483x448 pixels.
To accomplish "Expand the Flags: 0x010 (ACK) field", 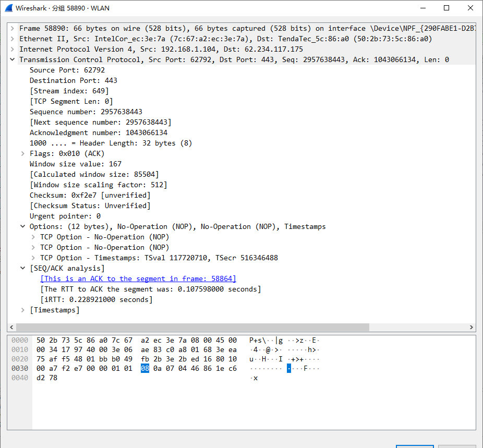I will (x=22, y=153).
